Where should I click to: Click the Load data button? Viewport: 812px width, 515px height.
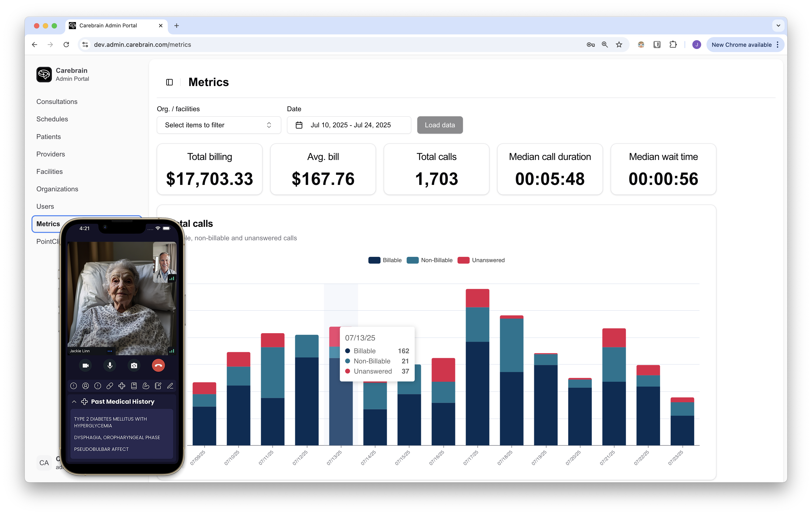point(440,125)
